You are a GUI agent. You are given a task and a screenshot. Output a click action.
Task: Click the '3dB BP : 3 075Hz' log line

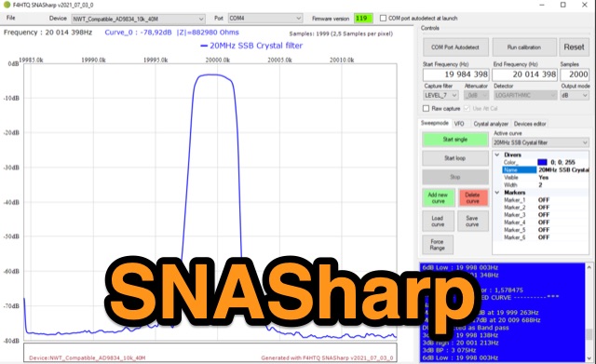click(x=449, y=350)
